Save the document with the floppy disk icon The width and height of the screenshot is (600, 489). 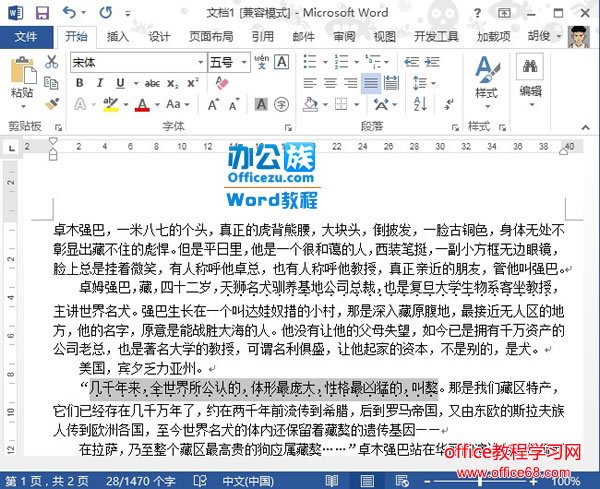42,13
